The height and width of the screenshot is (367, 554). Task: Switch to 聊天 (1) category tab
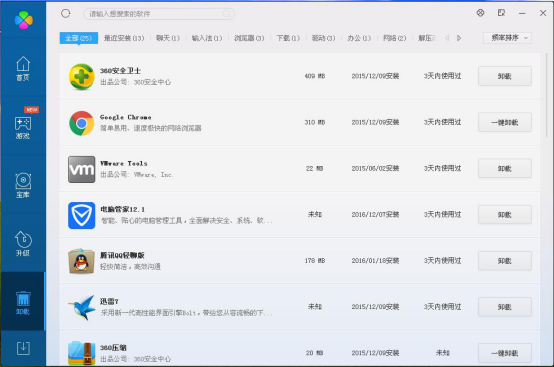point(168,38)
